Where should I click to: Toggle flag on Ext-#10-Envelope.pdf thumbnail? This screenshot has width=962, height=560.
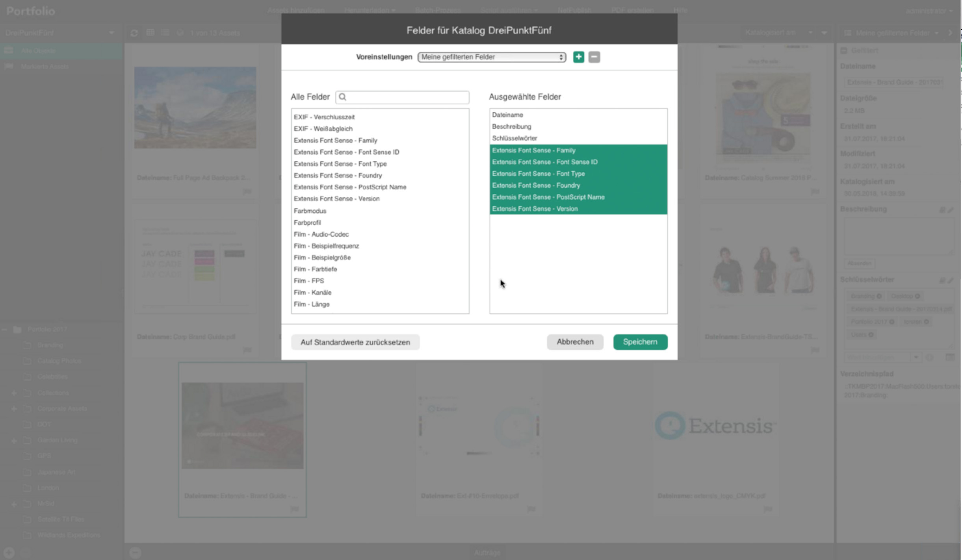click(x=531, y=509)
